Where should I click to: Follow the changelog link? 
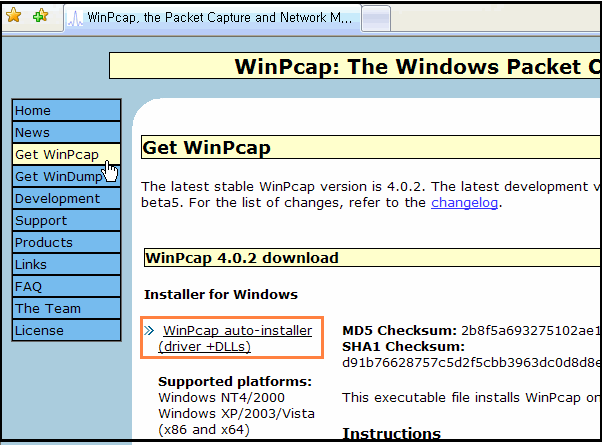click(464, 203)
